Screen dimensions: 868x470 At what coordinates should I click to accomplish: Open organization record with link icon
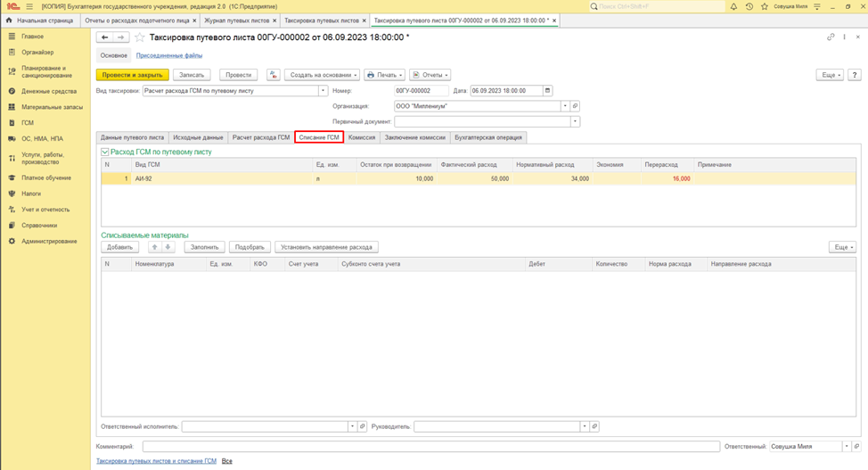tap(575, 106)
